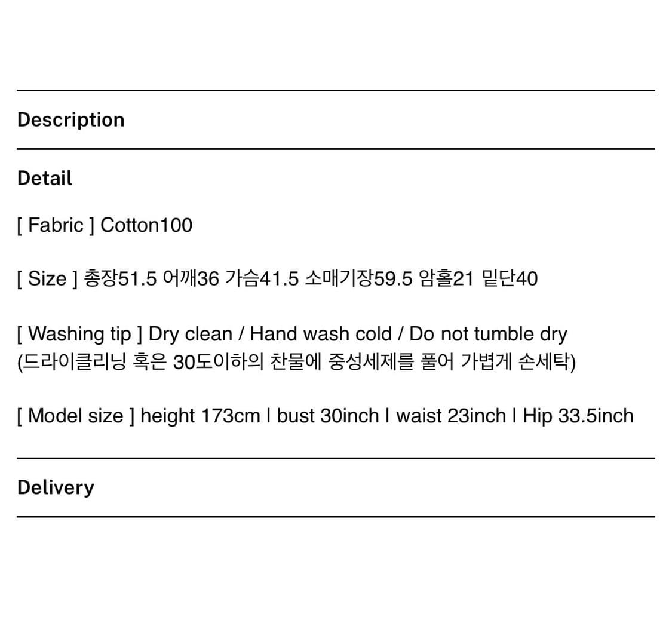Select the Cotton100 fabric text
The image size is (672, 629).
click(x=146, y=225)
